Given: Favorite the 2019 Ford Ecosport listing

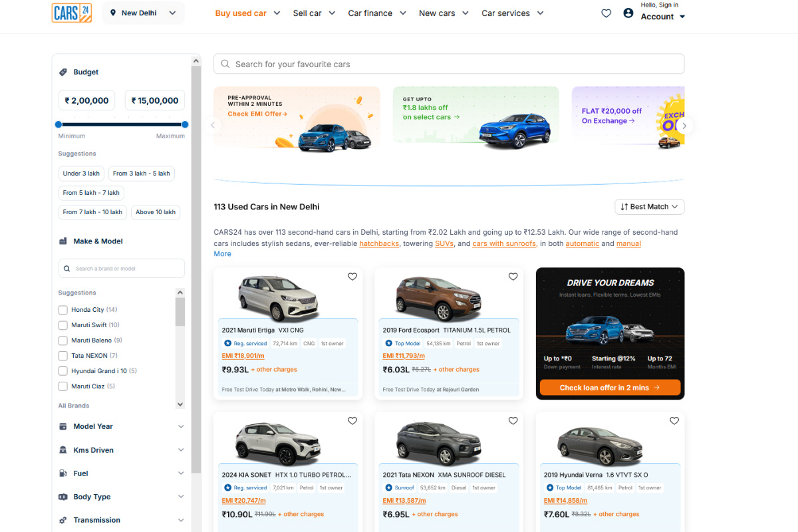Looking at the screenshot, I should coord(513,277).
